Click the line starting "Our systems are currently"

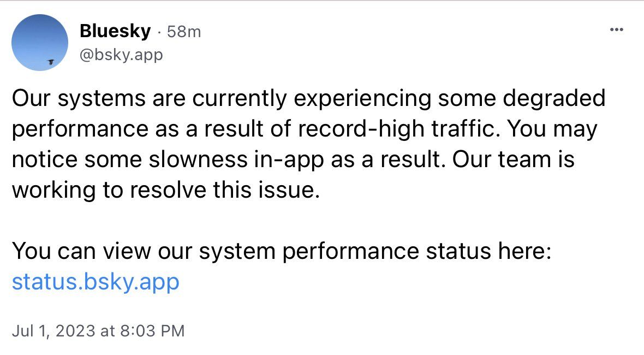coord(309,99)
